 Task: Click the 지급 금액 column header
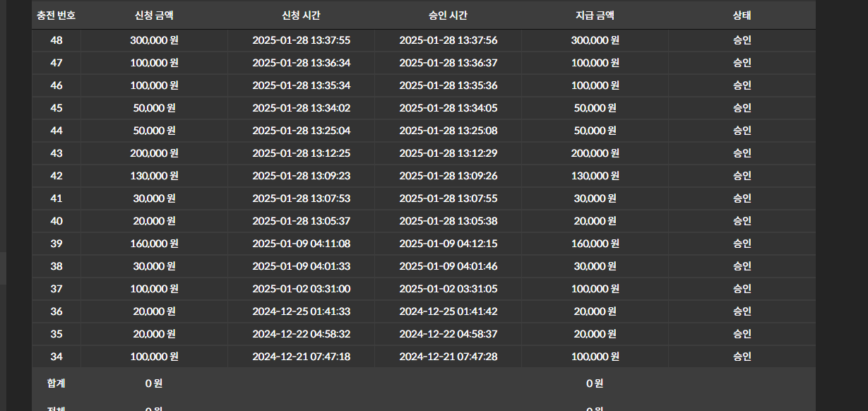[595, 16]
